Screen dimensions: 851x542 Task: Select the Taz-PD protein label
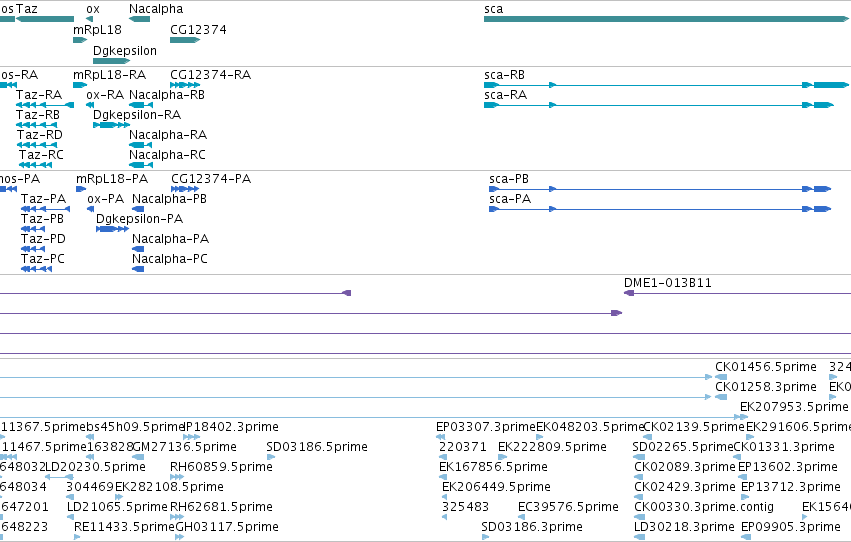tap(43, 239)
